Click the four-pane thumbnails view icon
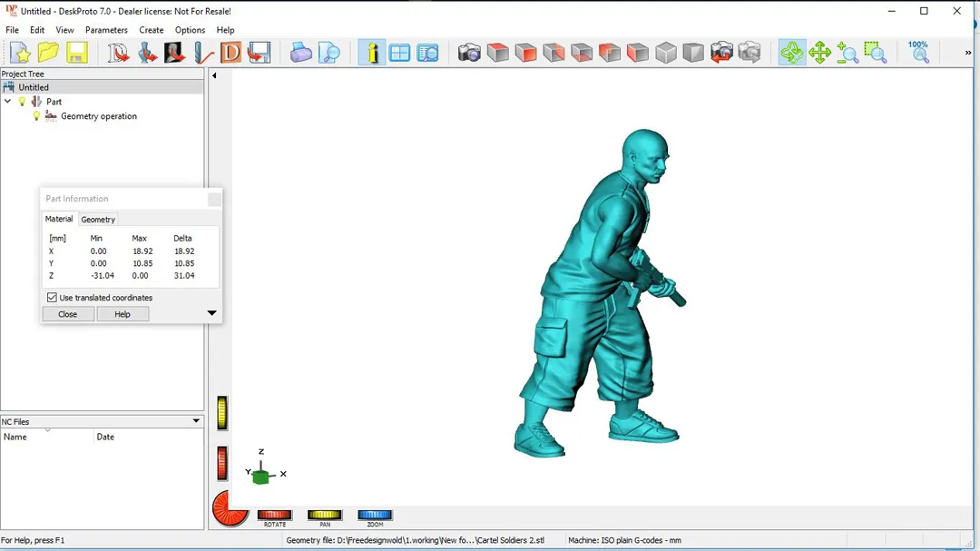The height and width of the screenshot is (551, 980). tap(399, 53)
